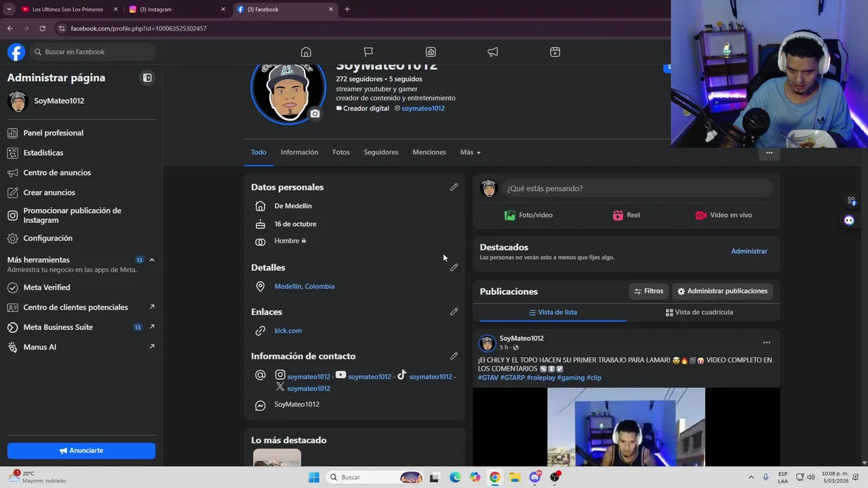Click Administrar next to Destacados
Viewport: 868px width, 488px height.
coord(749,251)
